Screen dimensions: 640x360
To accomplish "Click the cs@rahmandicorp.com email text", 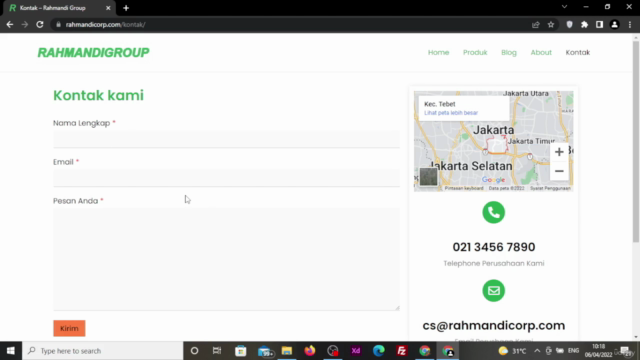I will 493,325.
